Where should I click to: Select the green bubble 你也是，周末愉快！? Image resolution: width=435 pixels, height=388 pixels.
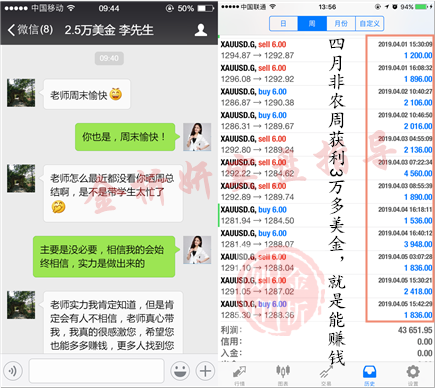[126, 137]
